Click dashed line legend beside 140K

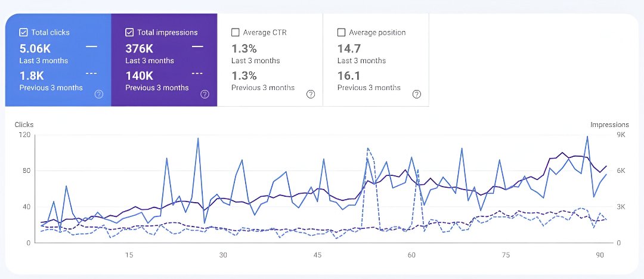197,74
